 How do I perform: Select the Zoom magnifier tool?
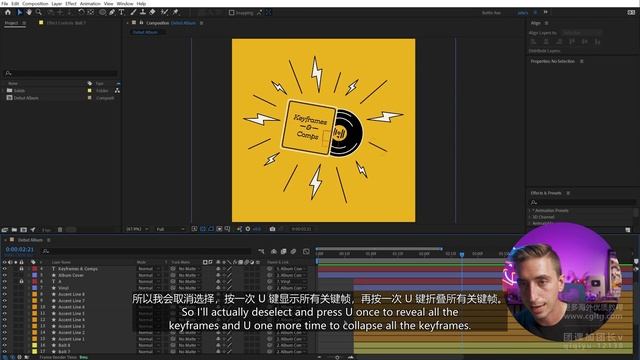[39, 13]
